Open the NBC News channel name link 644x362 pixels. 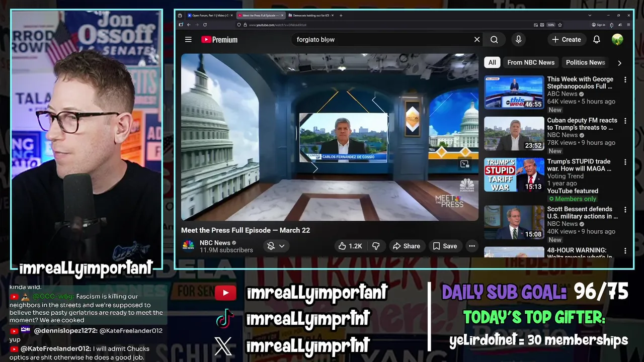coord(215,243)
